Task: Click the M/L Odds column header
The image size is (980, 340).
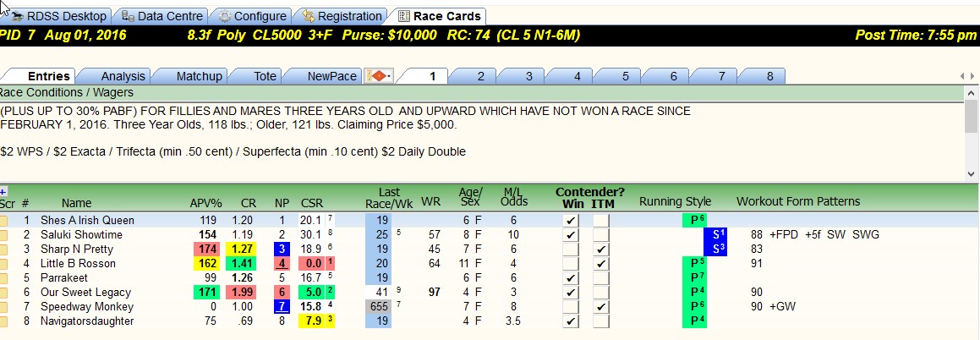Action: [515, 197]
